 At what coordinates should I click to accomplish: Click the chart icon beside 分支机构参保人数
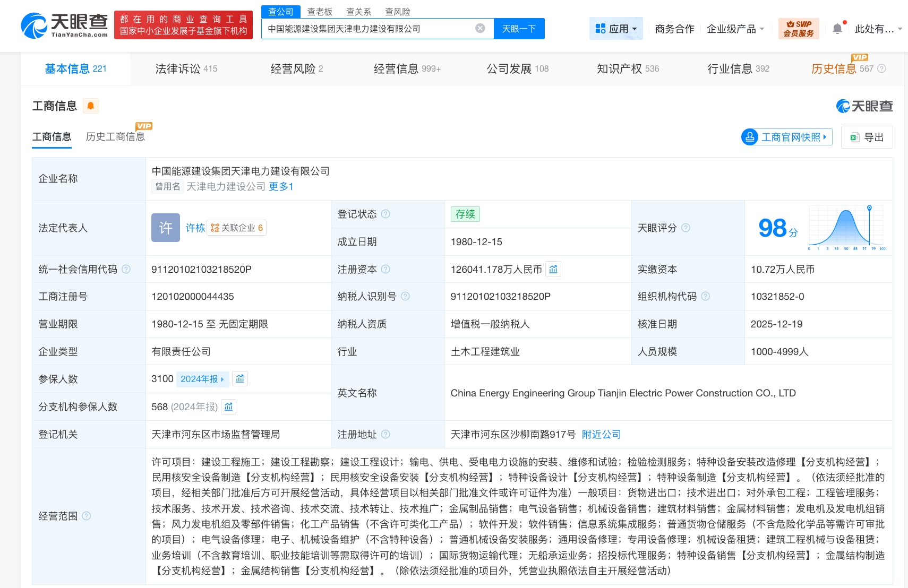(x=228, y=407)
